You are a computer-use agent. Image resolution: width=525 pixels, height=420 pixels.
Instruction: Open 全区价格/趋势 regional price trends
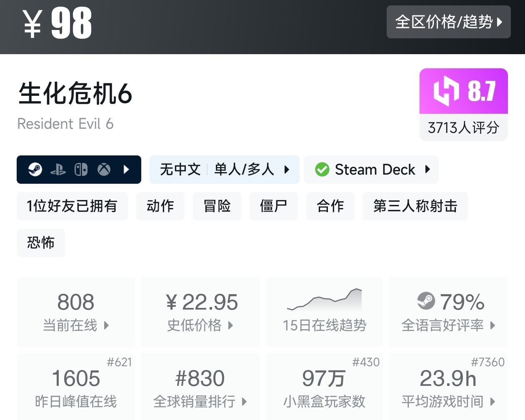[448, 22]
